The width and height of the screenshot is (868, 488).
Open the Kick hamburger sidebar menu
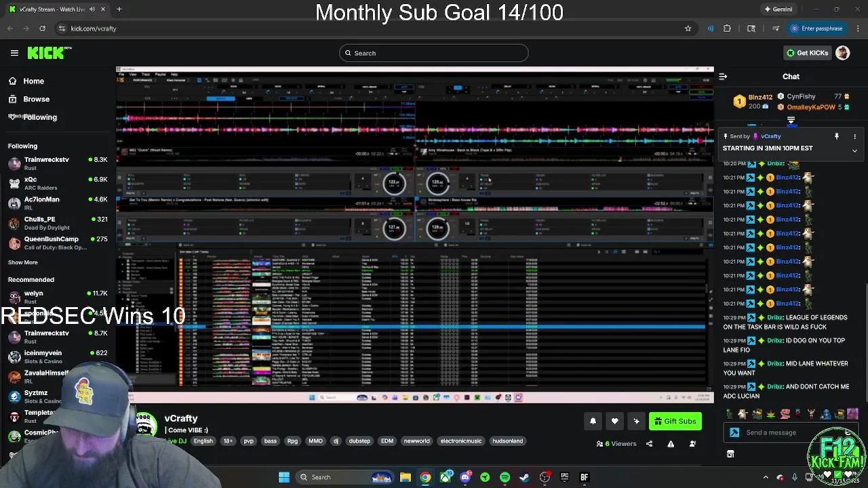click(14, 53)
